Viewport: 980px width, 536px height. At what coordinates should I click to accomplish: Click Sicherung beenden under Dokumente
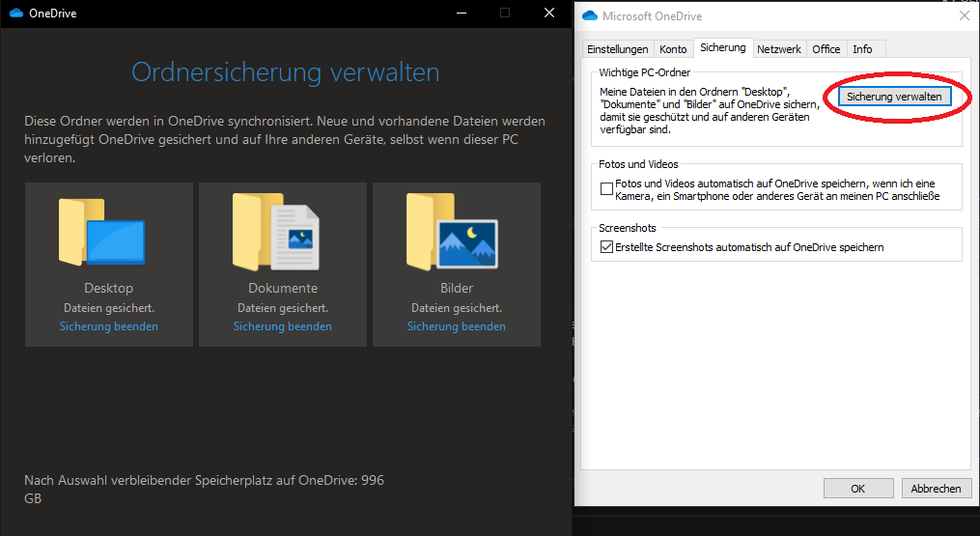tap(283, 326)
